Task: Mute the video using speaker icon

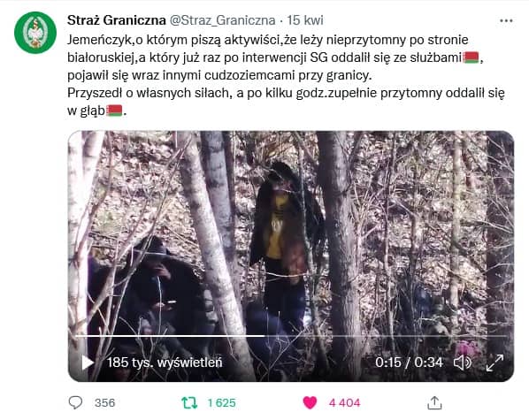Action: point(462,363)
